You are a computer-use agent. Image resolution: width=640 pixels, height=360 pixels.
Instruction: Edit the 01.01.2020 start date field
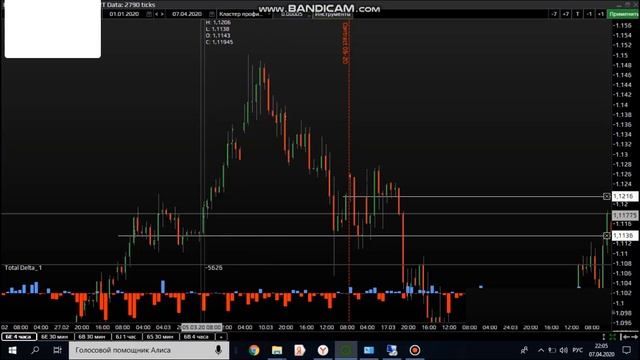tap(124, 14)
